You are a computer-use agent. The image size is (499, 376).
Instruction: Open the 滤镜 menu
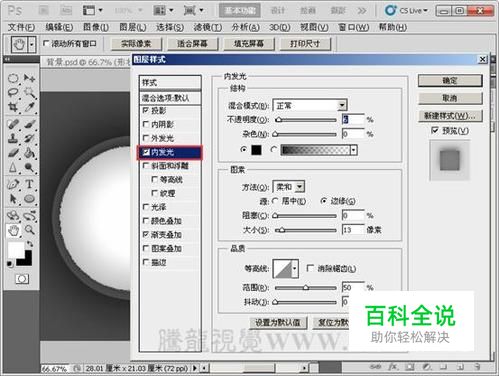tap(208, 27)
